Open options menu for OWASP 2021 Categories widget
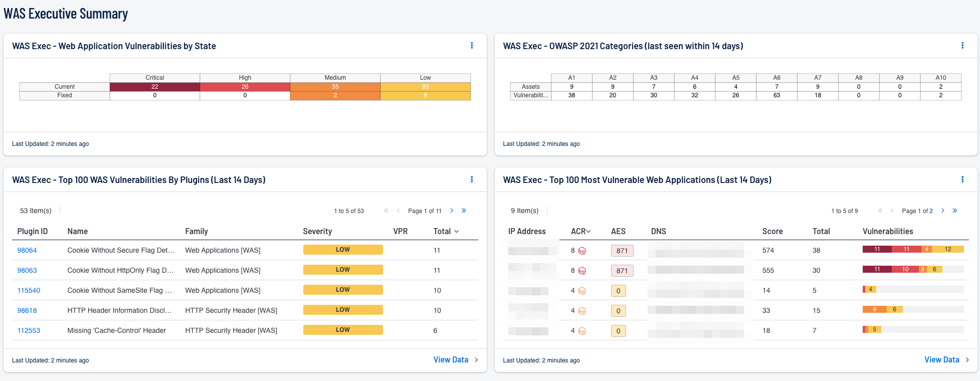Image resolution: width=980 pixels, height=381 pixels. point(962,46)
